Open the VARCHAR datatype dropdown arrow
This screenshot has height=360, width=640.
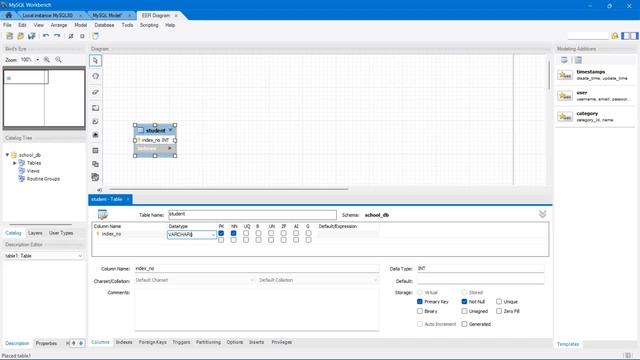point(213,235)
